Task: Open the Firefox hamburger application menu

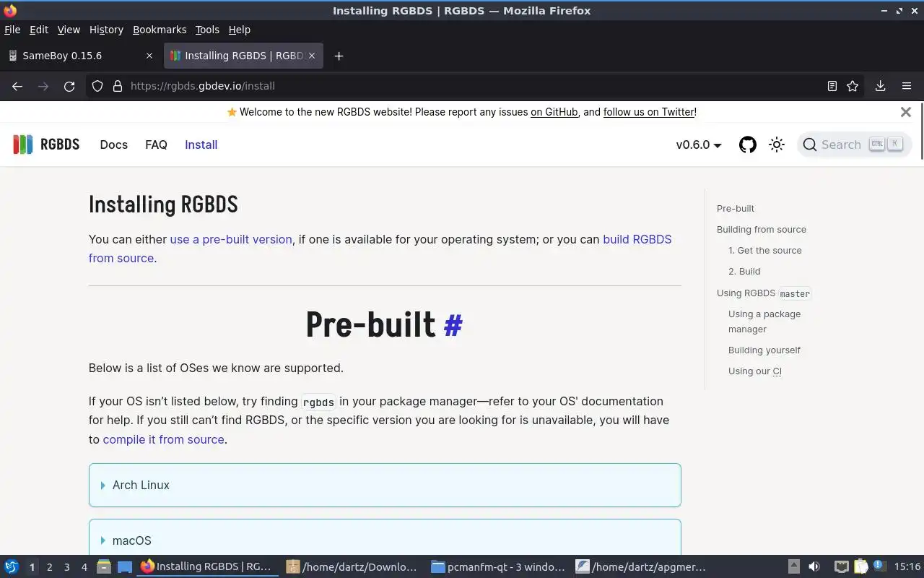Action: tap(907, 86)
